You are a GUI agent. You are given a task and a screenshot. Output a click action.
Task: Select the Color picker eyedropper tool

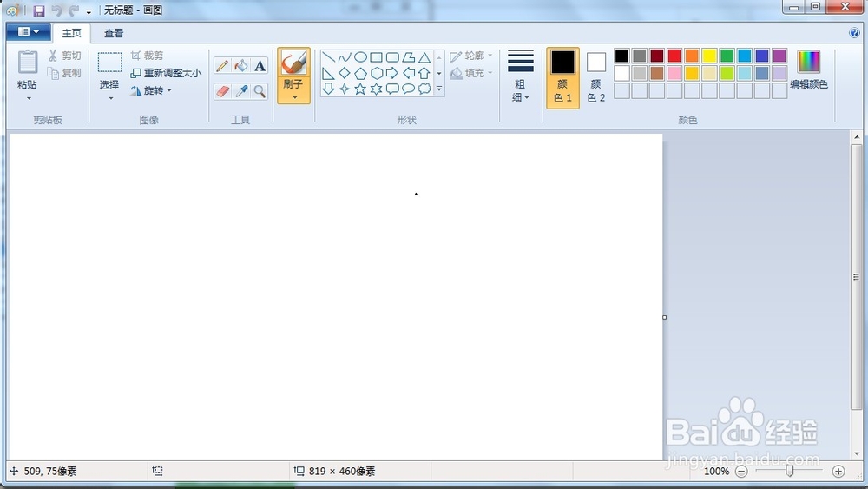point(240,91)
